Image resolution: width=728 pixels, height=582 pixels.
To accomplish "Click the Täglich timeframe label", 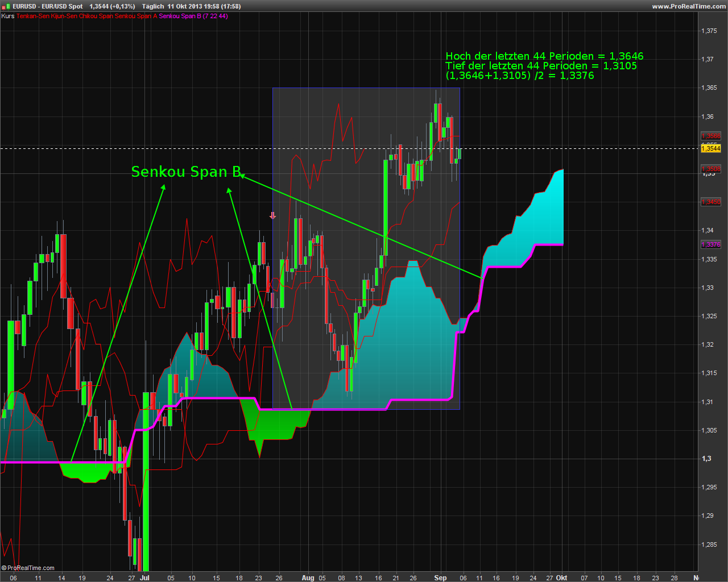I will [x=153, y=6].
